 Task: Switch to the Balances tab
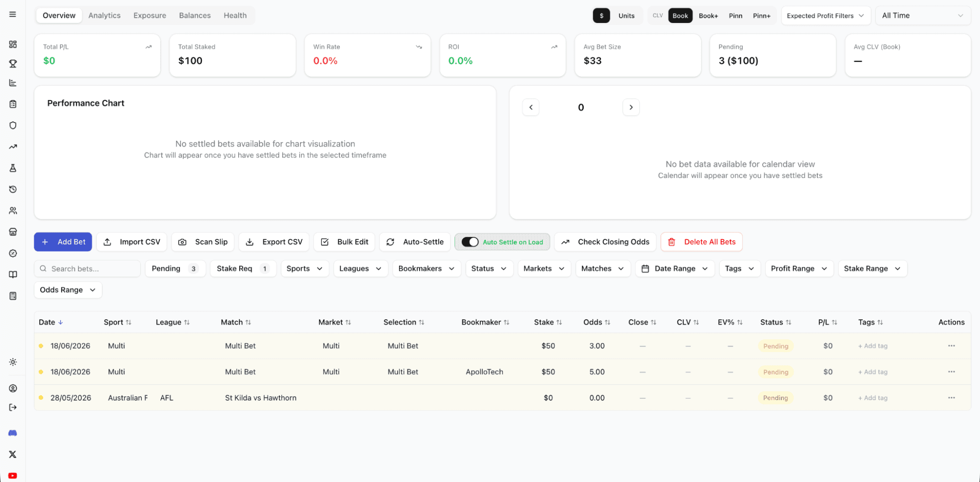point(195,16)
